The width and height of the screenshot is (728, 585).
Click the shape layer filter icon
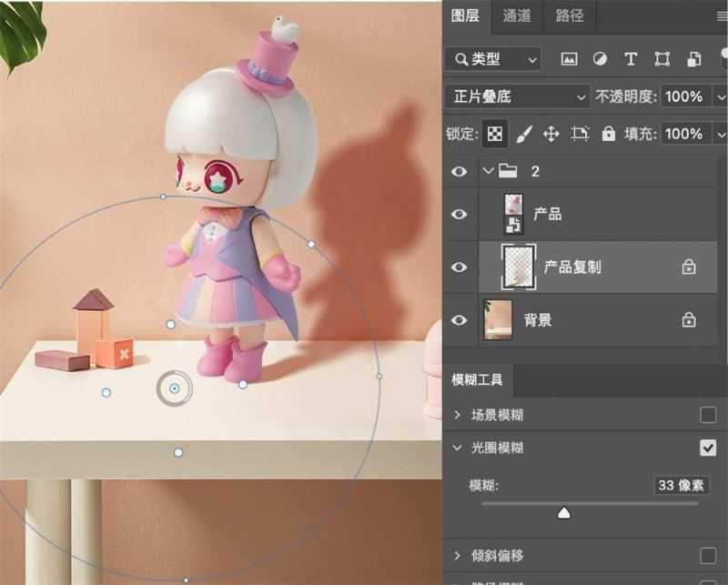[662, 59]
